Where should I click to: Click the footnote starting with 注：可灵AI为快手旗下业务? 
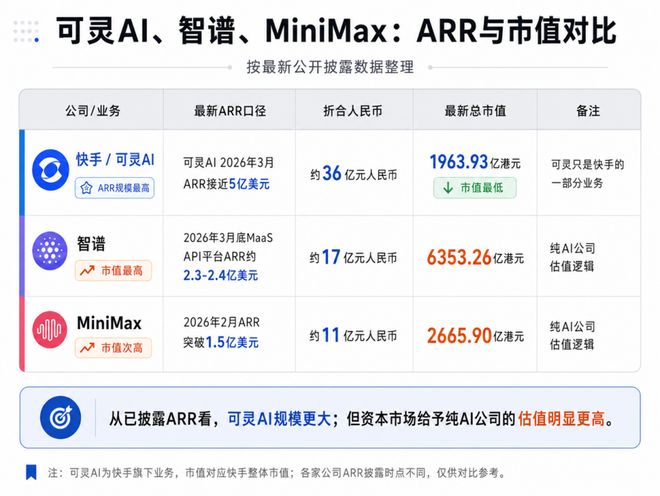point(276,473)
